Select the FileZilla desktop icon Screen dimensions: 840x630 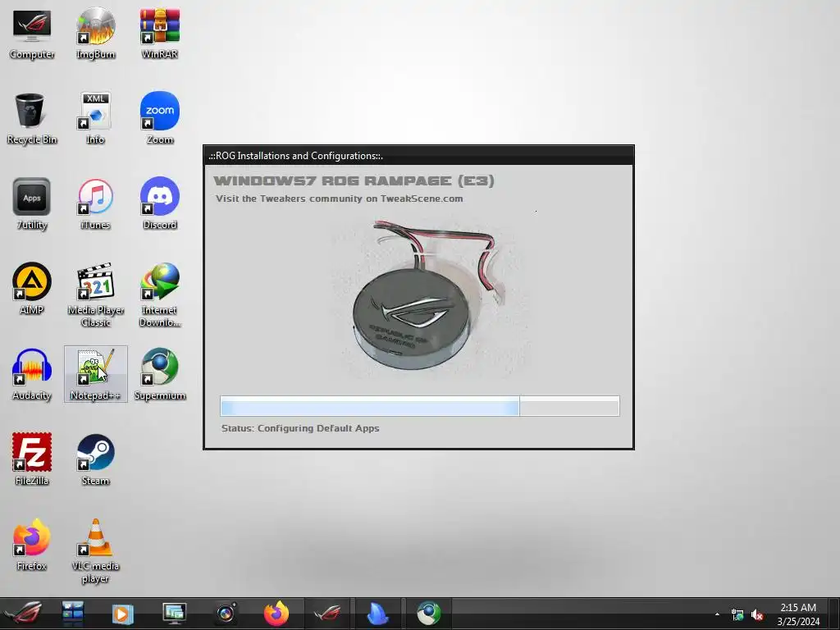(x=32, y=460)
